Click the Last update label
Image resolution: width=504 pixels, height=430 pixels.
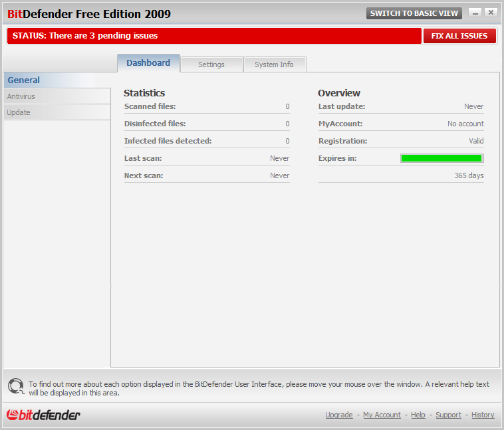coord(342,106)
